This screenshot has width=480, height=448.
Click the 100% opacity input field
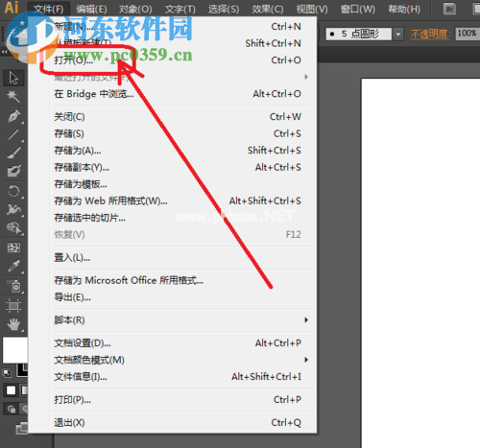[x=468, y=34]
